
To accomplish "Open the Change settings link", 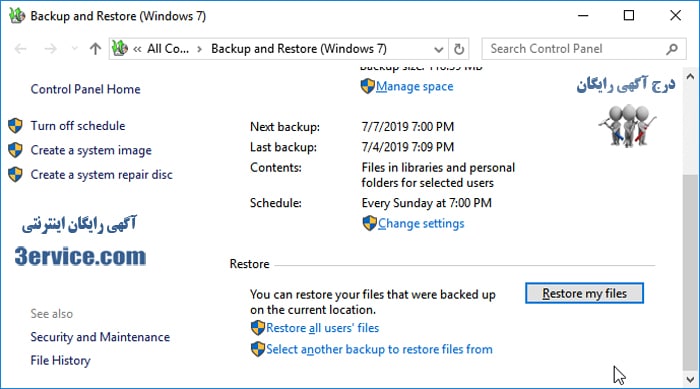I will (421, 223).
